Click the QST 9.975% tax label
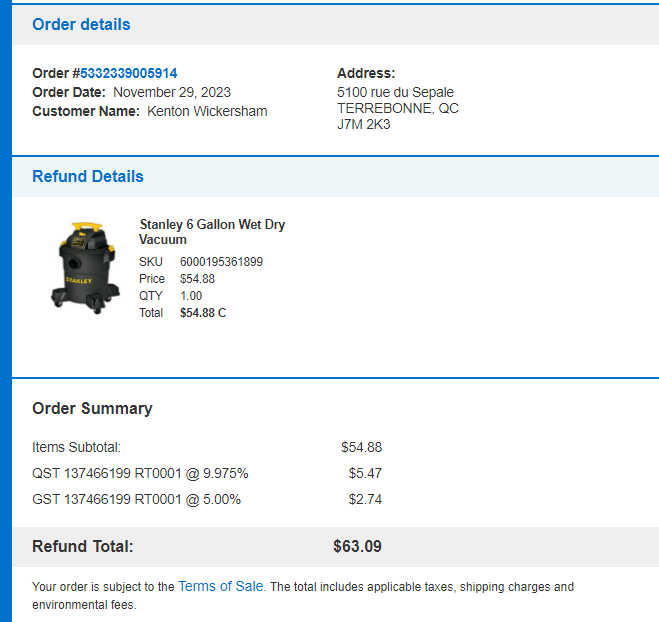This screenshot has width=659, height=622. pos(140,473)
